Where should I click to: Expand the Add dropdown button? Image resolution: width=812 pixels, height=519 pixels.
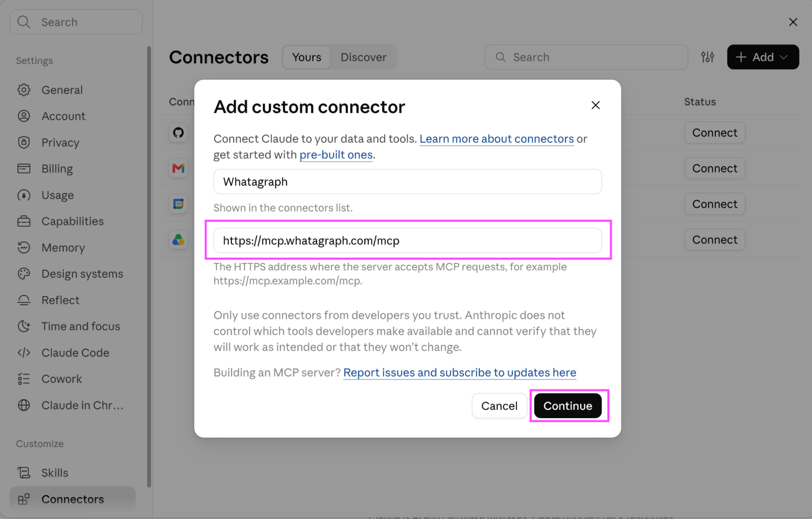click(x=763, y=57)
